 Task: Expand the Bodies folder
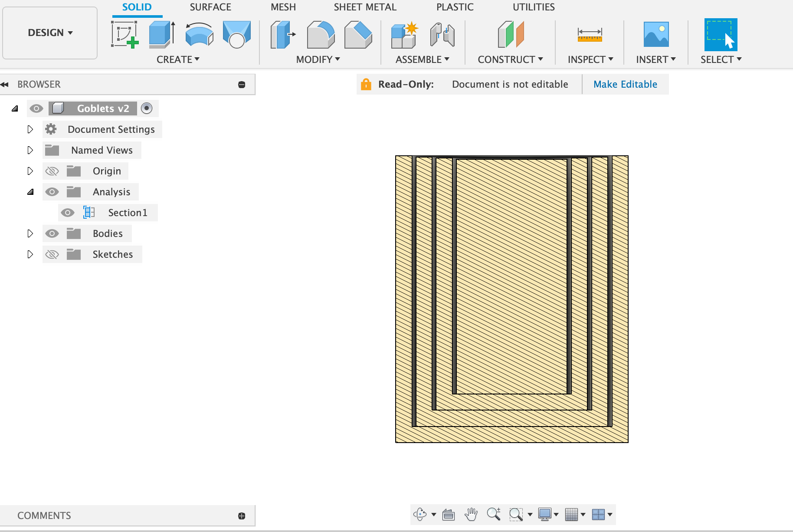coord(30,233)
